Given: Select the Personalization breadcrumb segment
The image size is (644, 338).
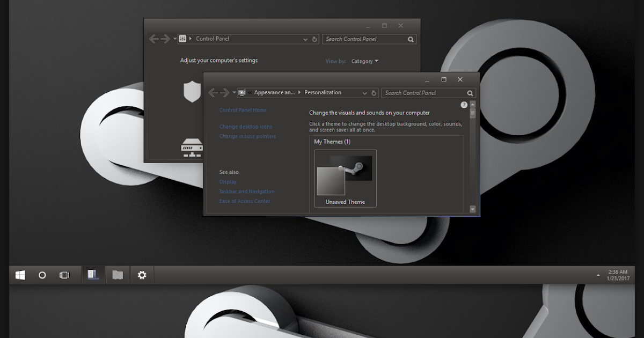Looking at the screenshot, I should pos(323,93).
